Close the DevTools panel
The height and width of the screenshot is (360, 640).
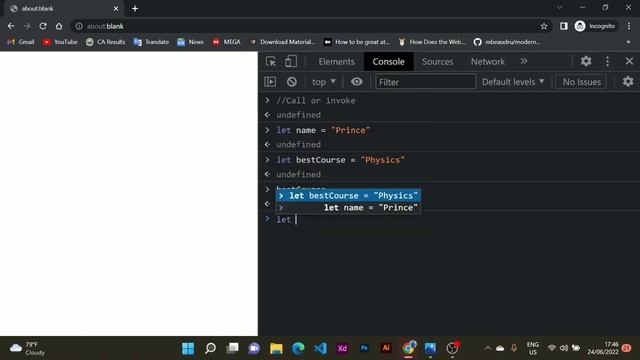coord(629,61)
